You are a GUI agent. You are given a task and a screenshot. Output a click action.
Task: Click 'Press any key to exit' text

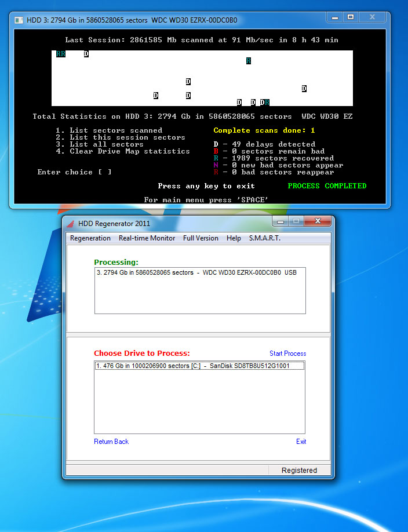click(206, 186)
